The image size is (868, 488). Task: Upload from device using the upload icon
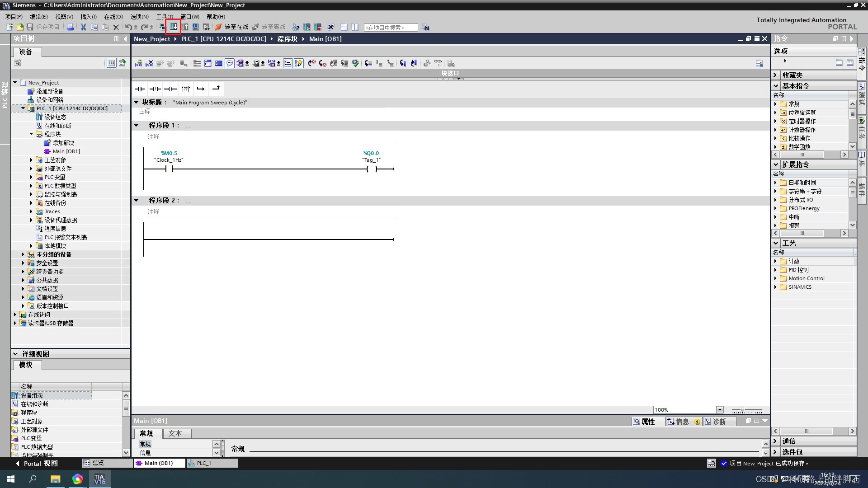(185, 27)
